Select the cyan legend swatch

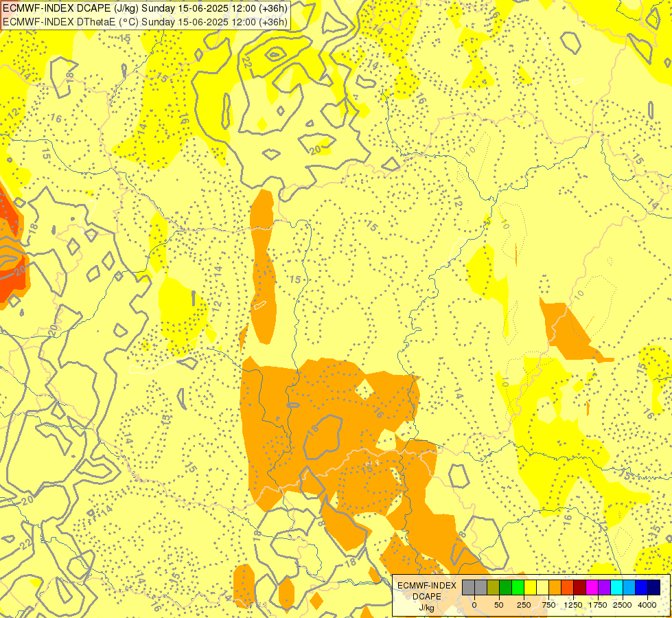click(x=616, y=588)
